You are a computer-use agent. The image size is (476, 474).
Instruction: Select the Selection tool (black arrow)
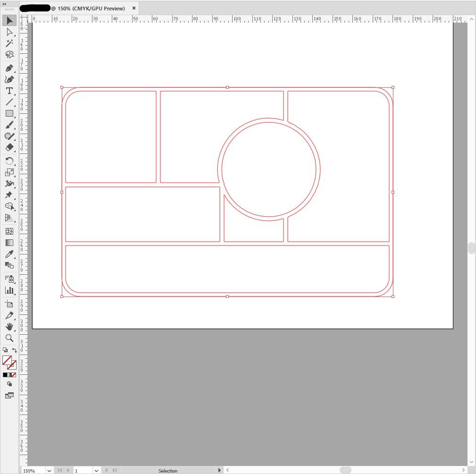(9, 20)
